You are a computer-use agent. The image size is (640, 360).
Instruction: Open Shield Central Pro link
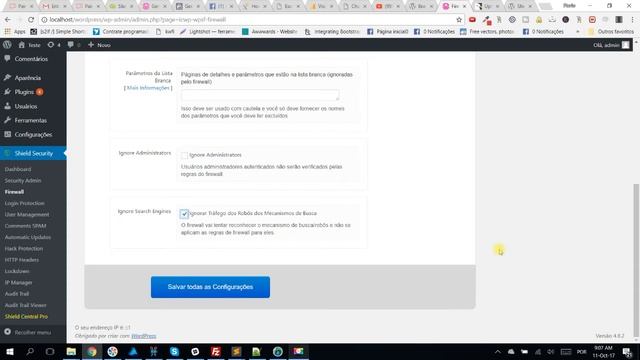click(26, 316)
